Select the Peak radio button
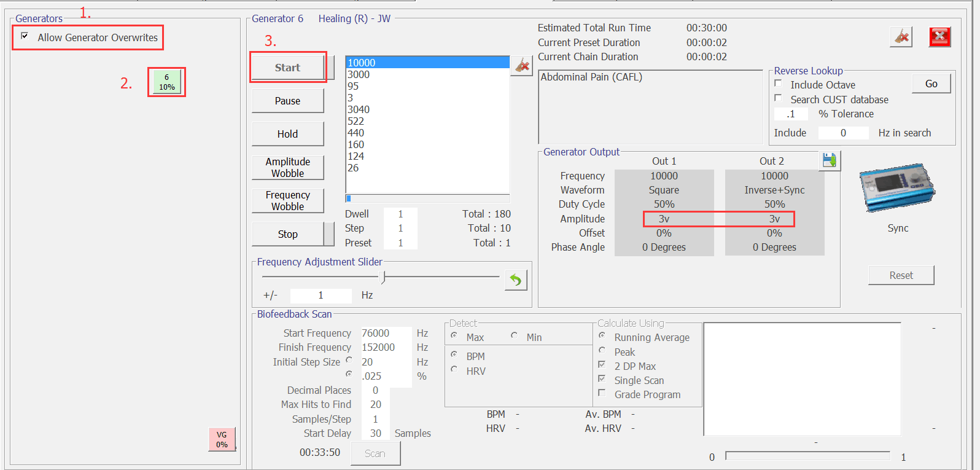This screenshot has height=470, width=980. tap(602, 350)
